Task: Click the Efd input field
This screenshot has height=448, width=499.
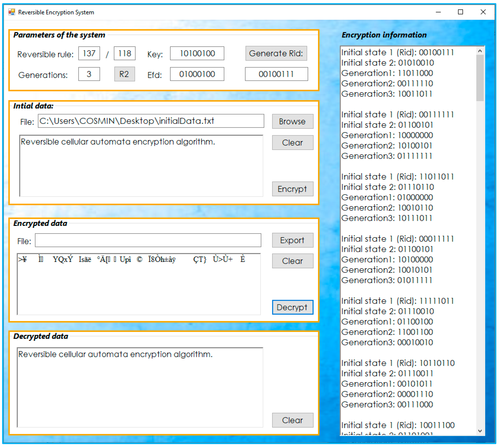Action: [197, 74]
